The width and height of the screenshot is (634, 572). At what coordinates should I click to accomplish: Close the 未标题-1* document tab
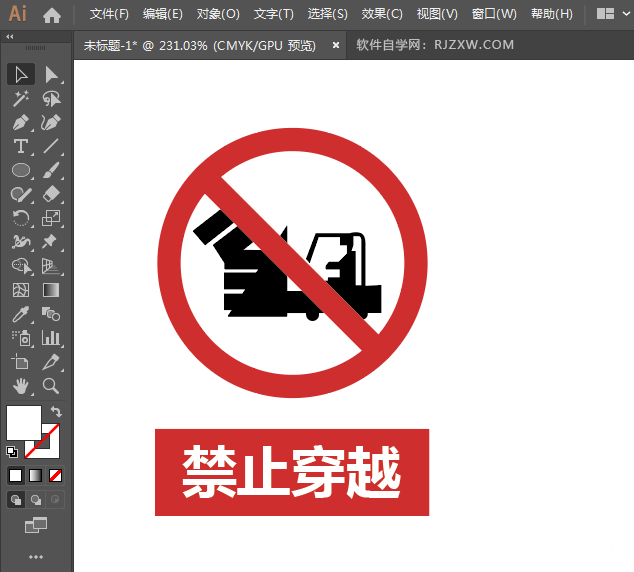pos(336,45)
